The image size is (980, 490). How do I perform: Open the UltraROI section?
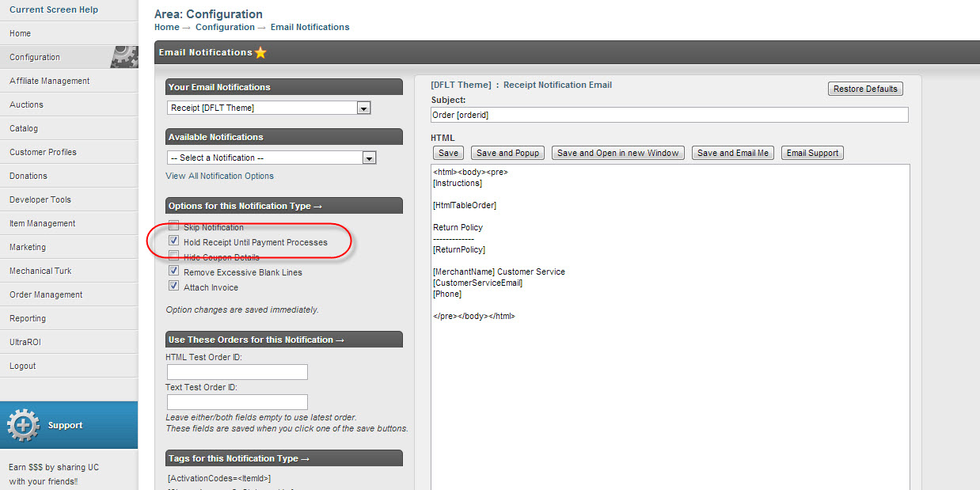69,342
